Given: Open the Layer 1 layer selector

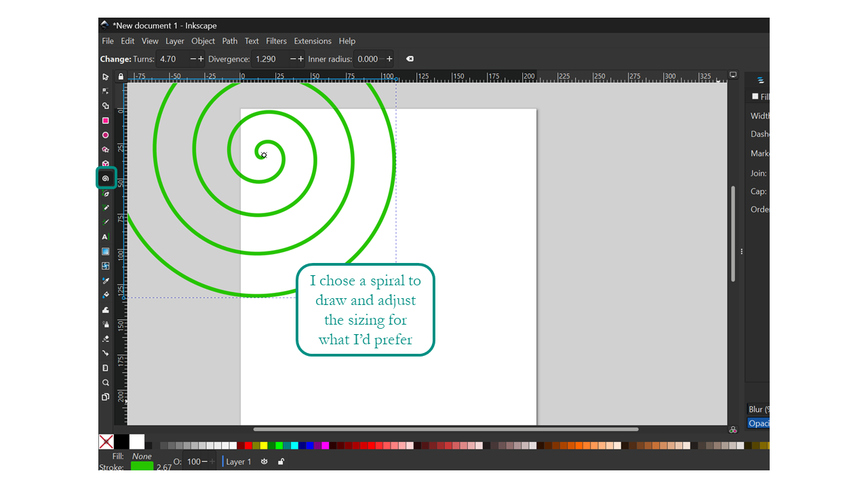Looking at the screenshot, I should tap(237, 462).
